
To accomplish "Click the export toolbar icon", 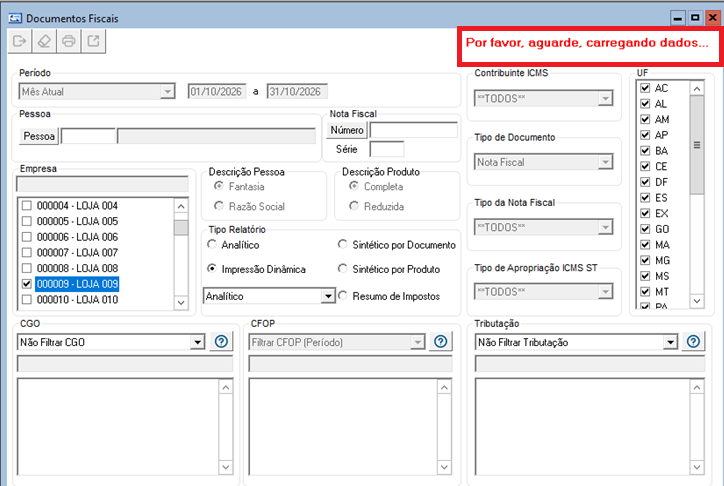I will [x=93, y=41].
